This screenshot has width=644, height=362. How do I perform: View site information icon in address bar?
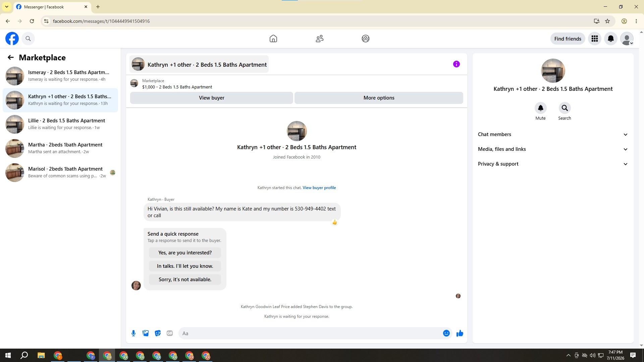pos(46,21)
